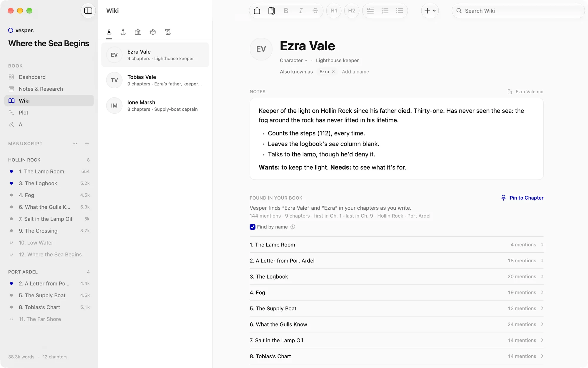Toggle strikethrough formatting
Image resolution: width=588 pixels, height=368 pixels.
coord(315,11)
